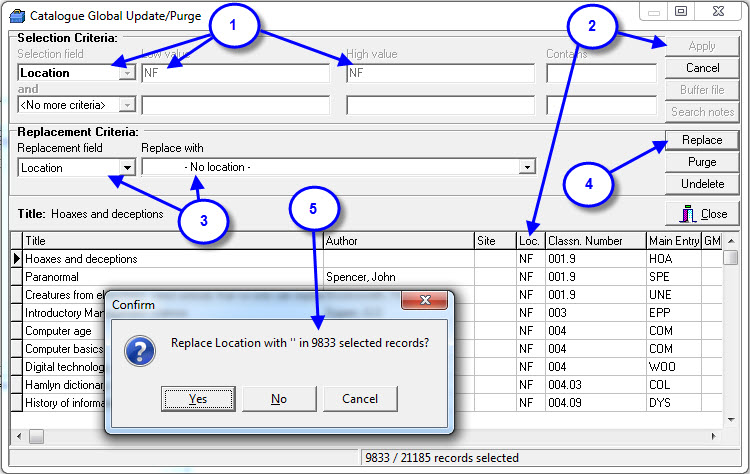750x474 pixels.
Task: Click the Contains input field
Action: click(x=602, y=73)
